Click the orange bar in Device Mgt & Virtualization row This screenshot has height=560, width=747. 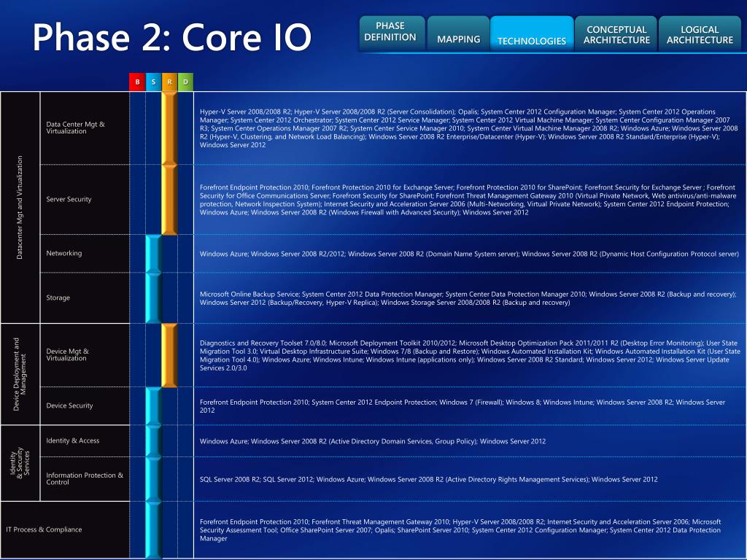tap(169, 355)
